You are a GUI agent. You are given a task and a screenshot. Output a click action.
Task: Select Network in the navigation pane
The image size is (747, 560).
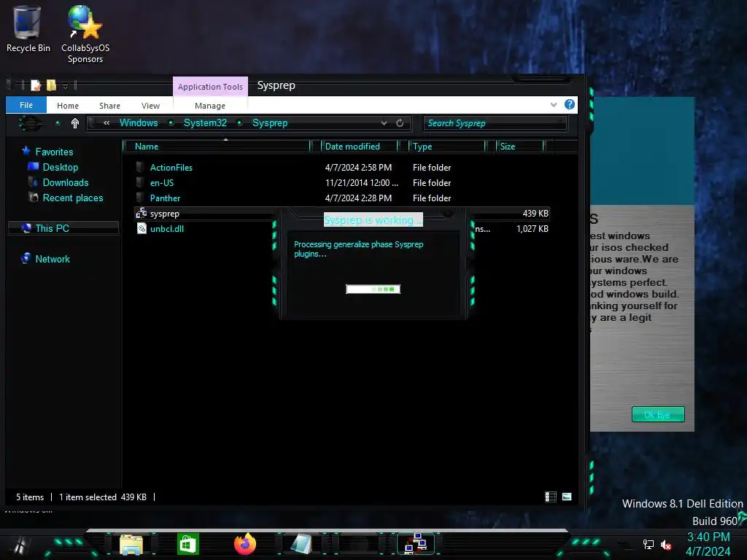tap(53, 259)
